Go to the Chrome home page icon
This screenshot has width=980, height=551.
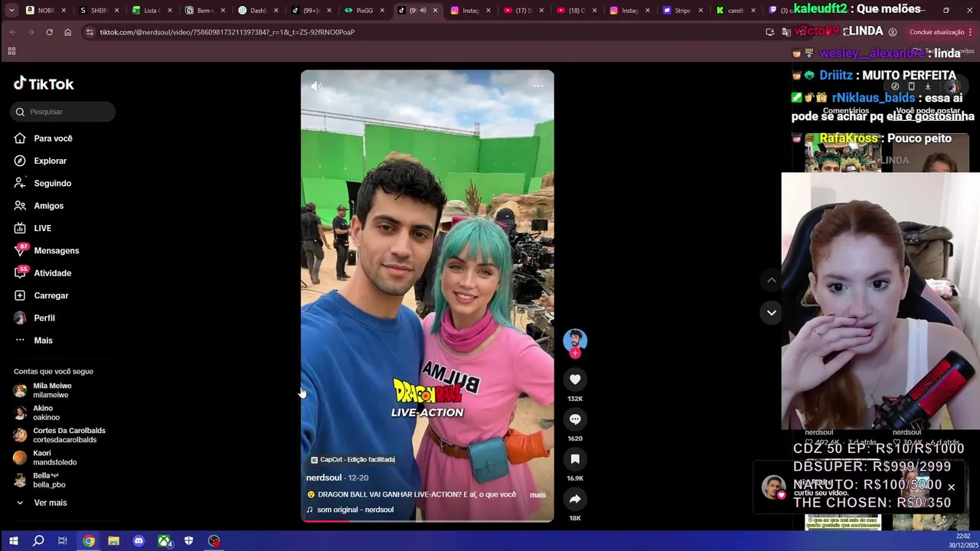pos(67,32)
